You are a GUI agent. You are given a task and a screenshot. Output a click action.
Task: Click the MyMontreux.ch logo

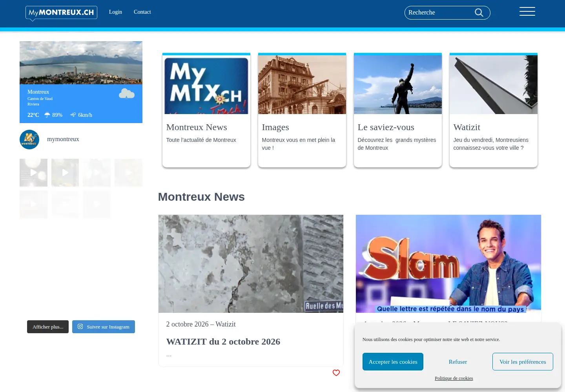61,13
